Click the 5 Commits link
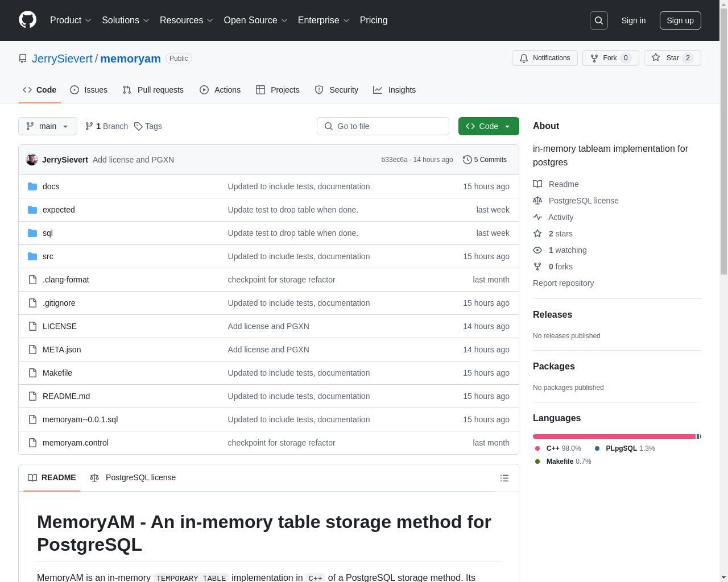 tap(485, 160)
